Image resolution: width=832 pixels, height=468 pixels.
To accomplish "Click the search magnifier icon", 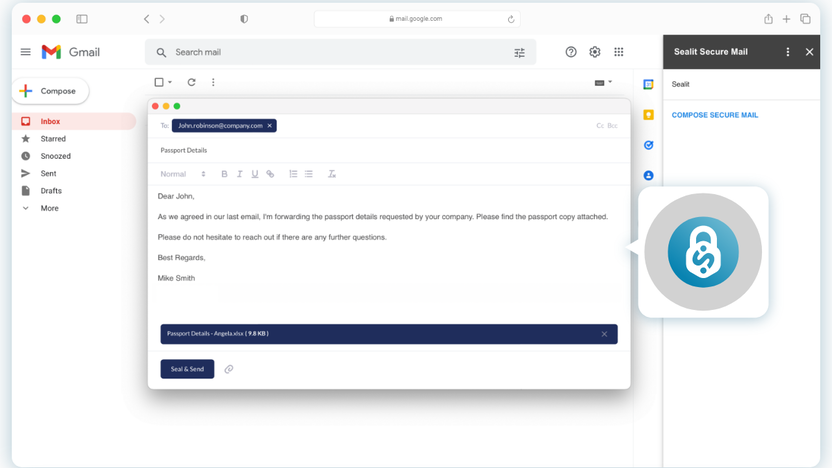I will coord(161,53).
